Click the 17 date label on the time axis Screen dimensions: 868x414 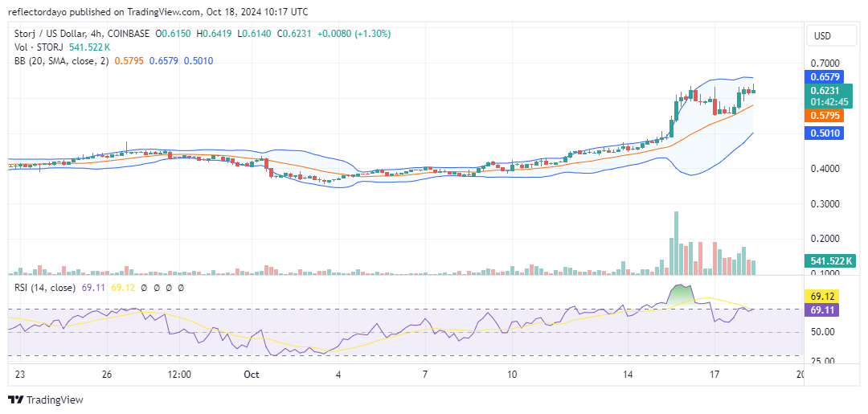tap(714, 375)
